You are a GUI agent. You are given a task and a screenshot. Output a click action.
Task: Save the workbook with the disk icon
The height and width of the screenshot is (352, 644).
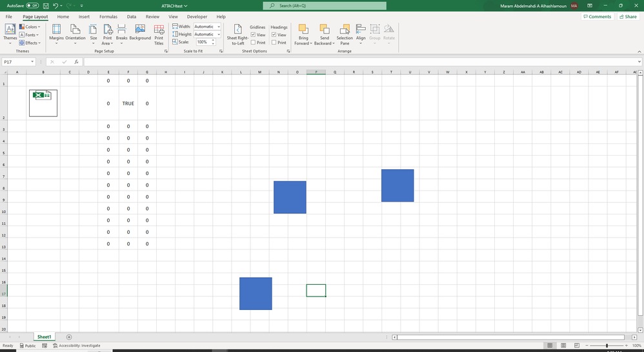46,6
